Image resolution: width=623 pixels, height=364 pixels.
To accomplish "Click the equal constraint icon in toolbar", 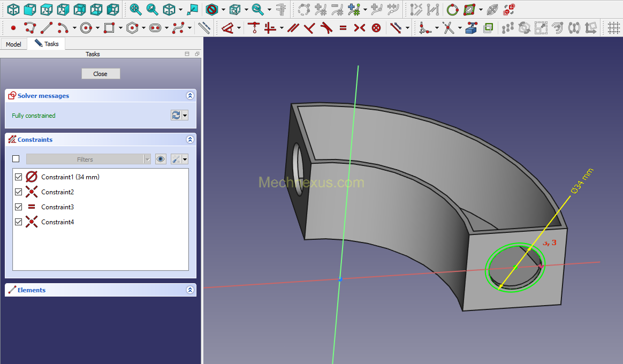I will click(343, 28).
